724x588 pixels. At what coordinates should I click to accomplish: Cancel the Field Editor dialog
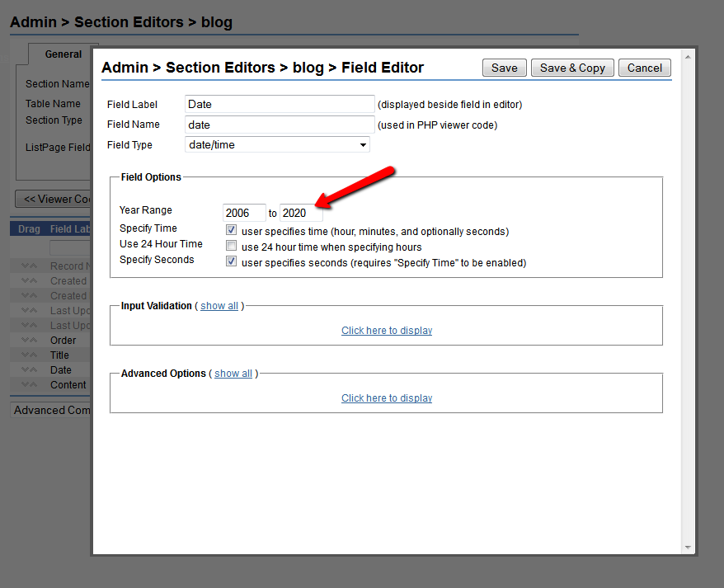[x=644, y=68]
